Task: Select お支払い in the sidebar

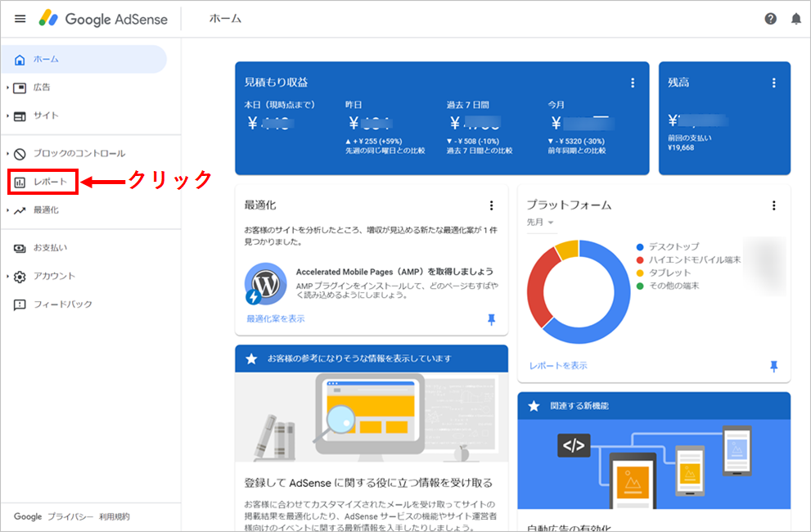Action: [x=50, y=248]
